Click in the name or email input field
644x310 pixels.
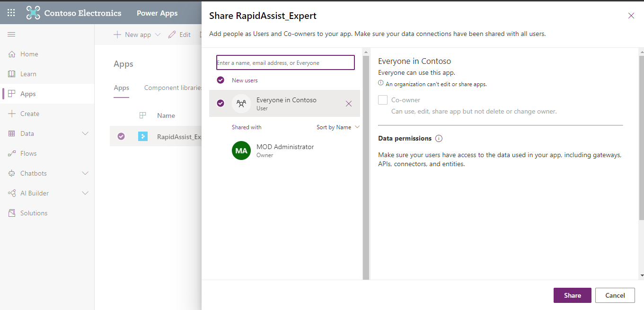pyautogui.click(x=285, y=62)
